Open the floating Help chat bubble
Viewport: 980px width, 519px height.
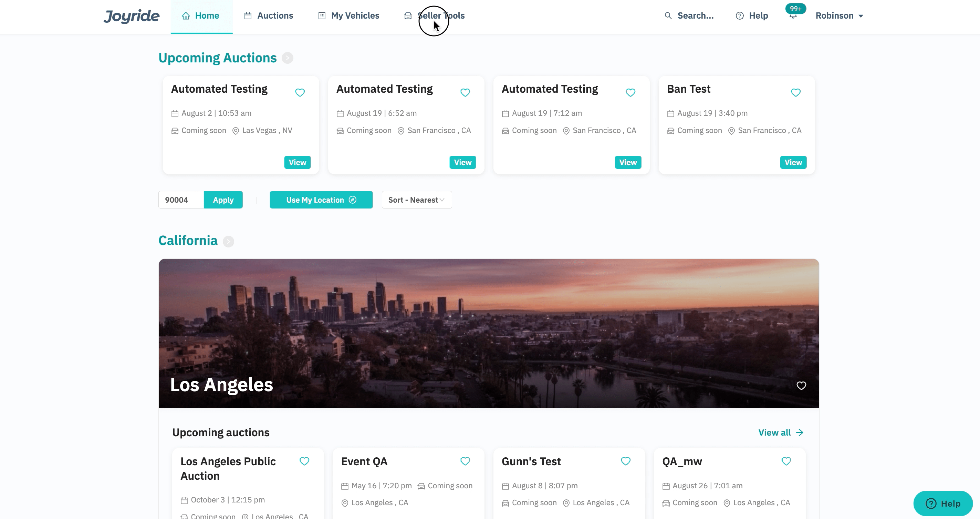point(943,503)
